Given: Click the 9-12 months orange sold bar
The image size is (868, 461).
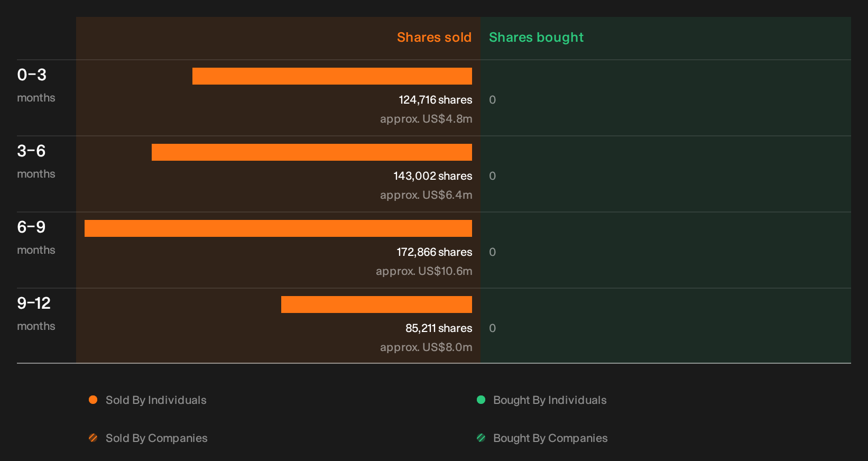Looking at the screenshot, I should pos(376,305).
